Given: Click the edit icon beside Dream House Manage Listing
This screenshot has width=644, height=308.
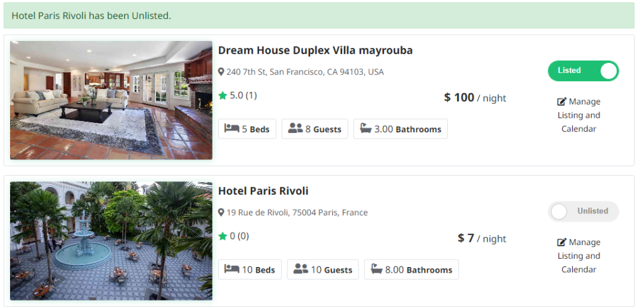Looking at the screenshot, I should point(562,102).
